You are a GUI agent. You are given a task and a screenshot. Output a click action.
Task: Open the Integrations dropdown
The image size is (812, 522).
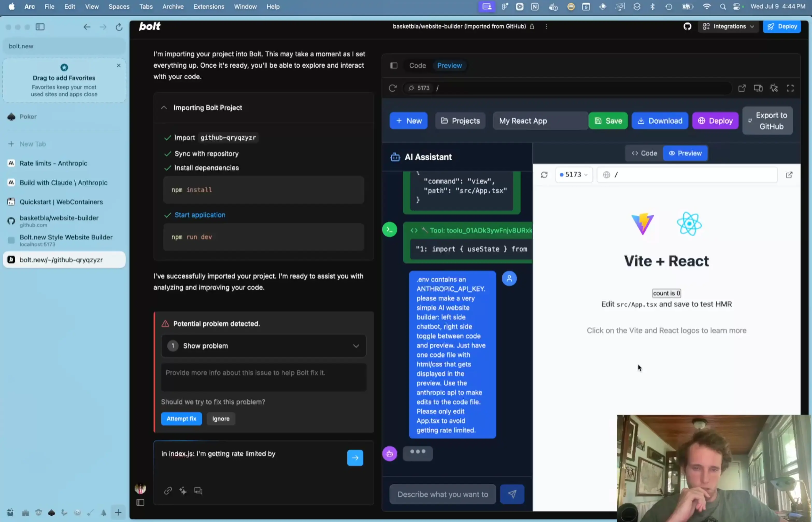click(728, 26)
